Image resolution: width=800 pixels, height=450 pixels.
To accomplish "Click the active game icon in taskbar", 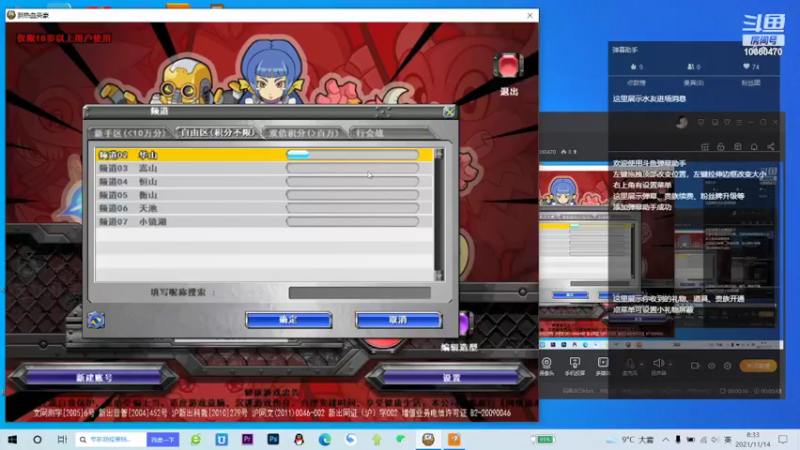I will [428, 439].
